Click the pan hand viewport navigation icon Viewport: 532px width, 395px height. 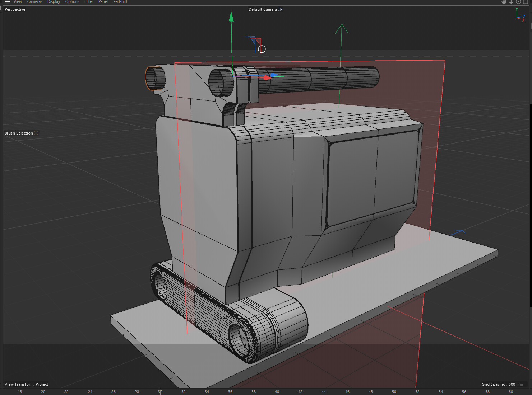point(504,2)
